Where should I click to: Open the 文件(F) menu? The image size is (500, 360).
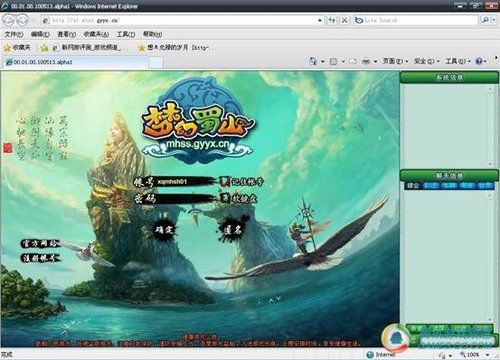point(14,34)
